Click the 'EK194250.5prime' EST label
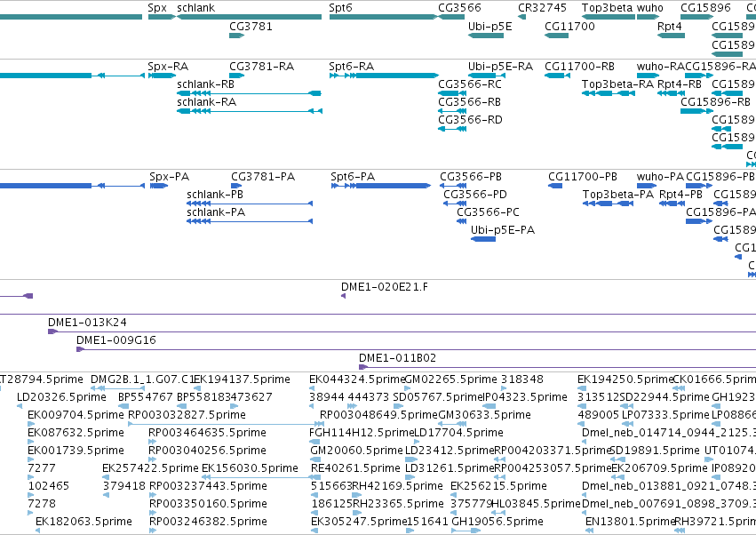The image size is (756, 535). (625, 379)
